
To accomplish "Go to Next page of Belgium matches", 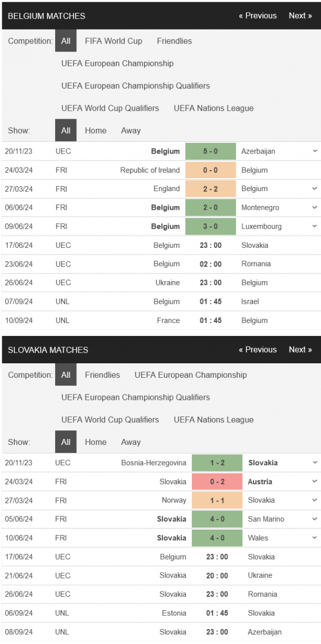I will (300, 16).
